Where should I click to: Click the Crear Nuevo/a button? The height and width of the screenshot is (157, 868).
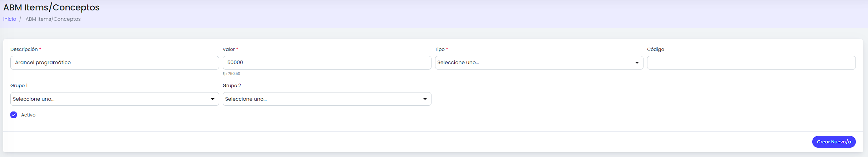pos(834,142)
